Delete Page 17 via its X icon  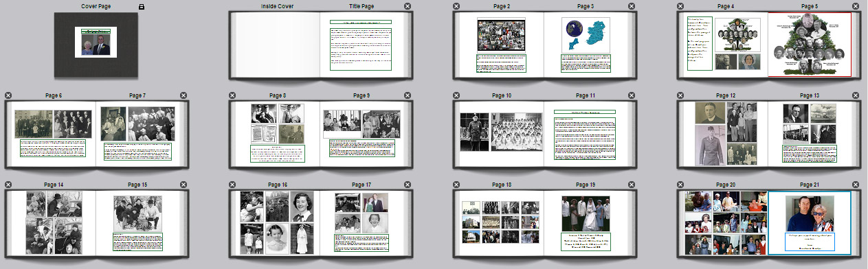click(x=408, y=185)
